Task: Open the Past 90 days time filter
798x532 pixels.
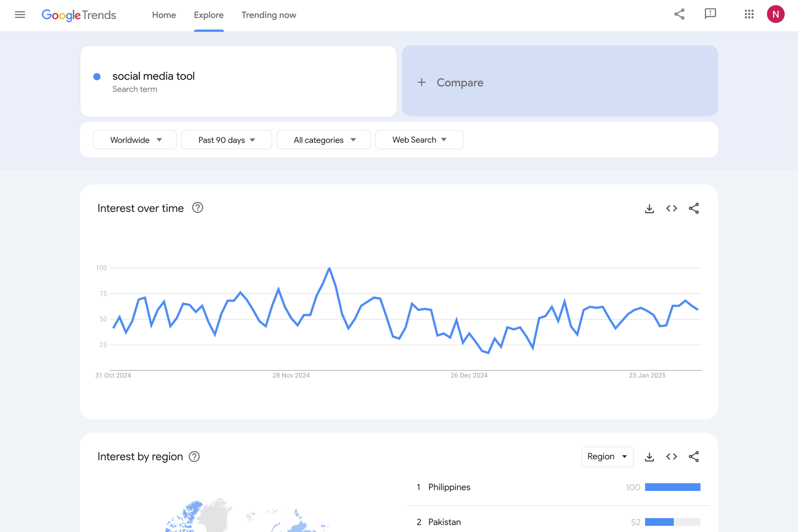Action: (226, 140)
